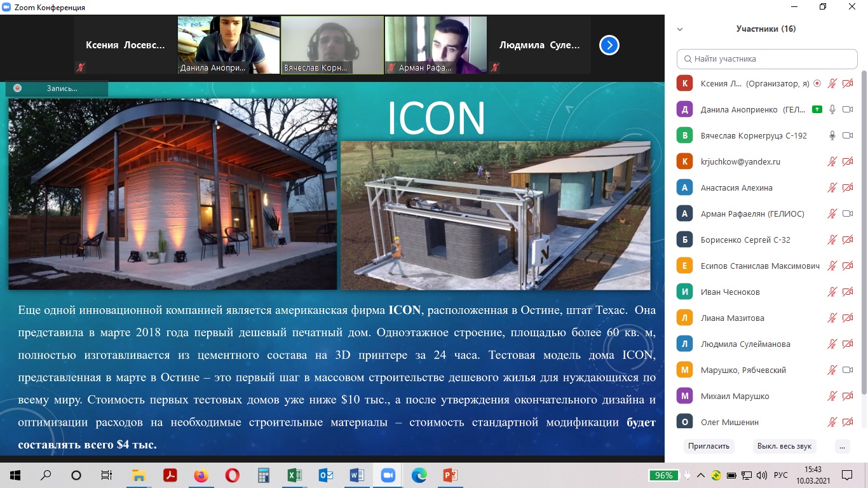Select the Ксения Лосевс... participant tile
This screenshot has height=488, width=868.
125,45
